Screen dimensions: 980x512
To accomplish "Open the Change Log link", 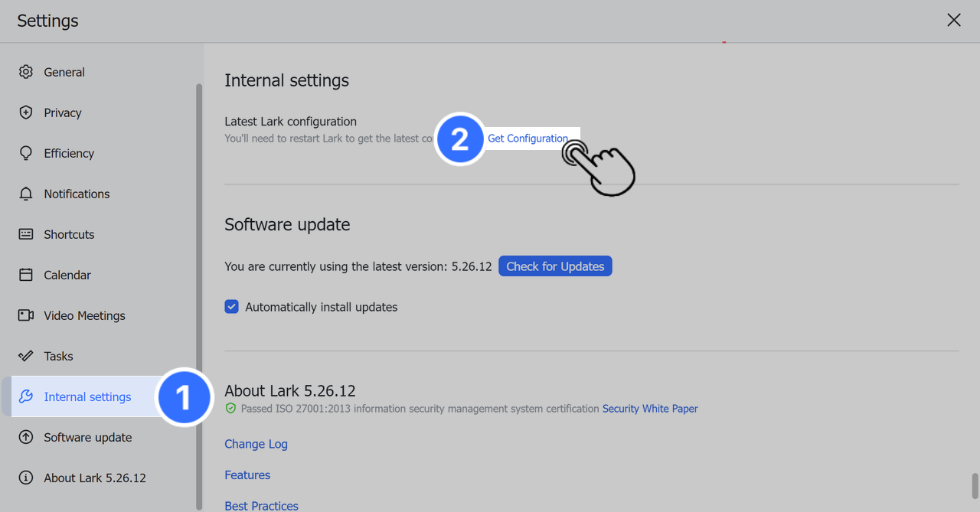I will pyautogui.click(x=256, y=444).
